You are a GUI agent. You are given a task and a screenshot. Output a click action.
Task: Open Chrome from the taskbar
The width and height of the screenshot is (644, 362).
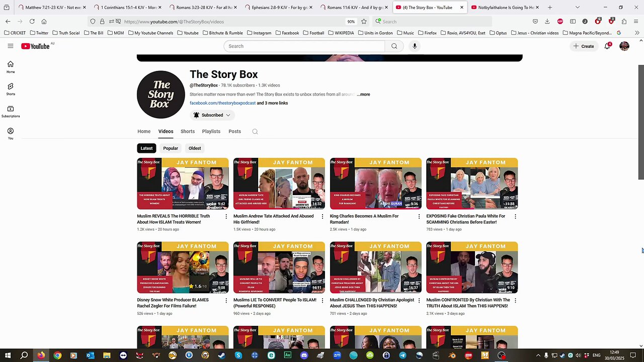point(57,355)
